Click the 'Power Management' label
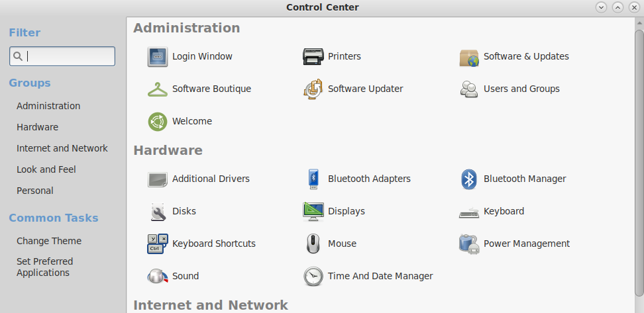The width and height of the screenshot is (644, 313). [527, 244]
